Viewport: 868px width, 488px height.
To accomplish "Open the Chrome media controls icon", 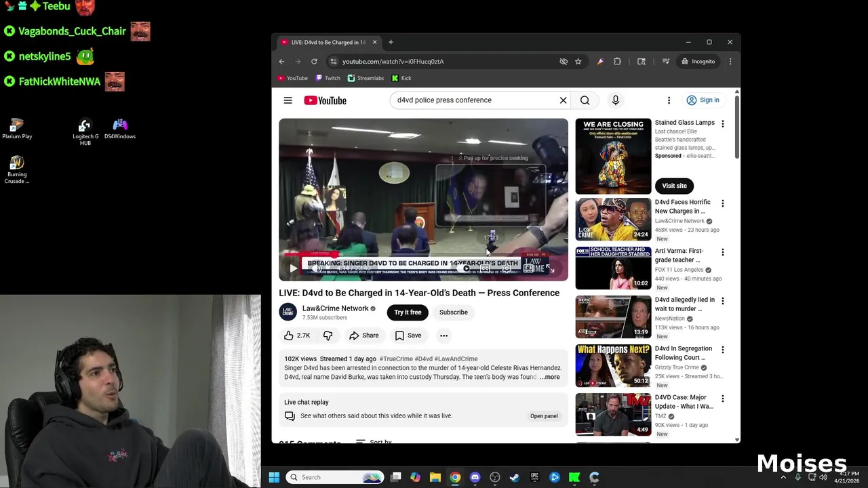I will [666, 61].
